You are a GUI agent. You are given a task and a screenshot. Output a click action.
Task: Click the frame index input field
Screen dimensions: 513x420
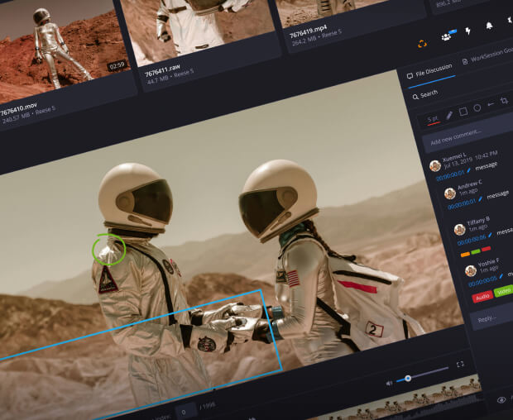(x=185, y=413)
